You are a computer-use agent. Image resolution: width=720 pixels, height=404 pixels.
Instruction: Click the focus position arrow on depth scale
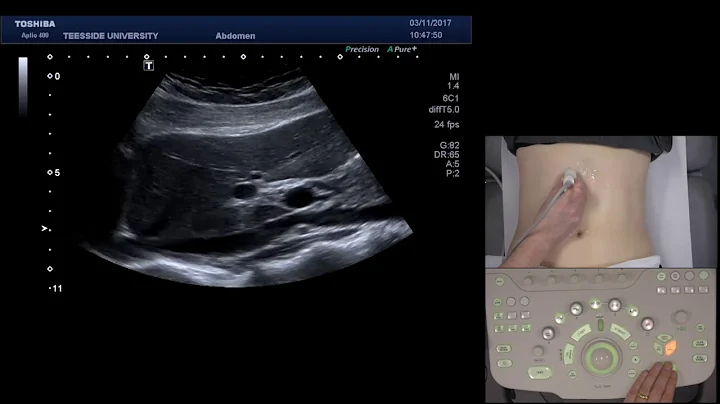coord(45,228)
